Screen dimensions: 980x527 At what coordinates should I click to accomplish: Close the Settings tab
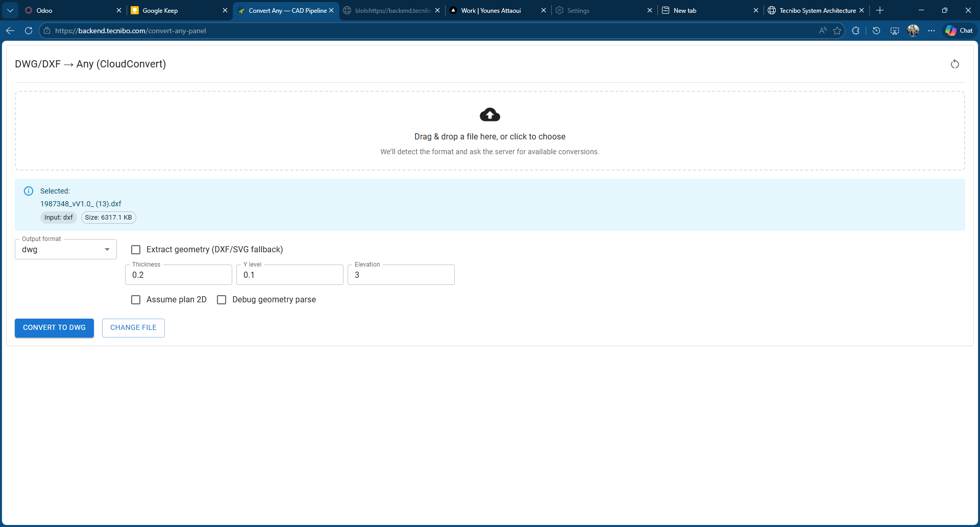click(x=650, y=10)
